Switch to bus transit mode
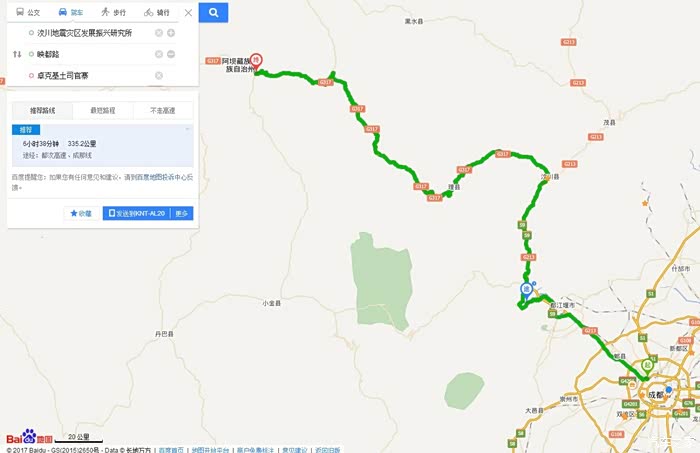The height and width of the screenshot is (453, 700). (28, 12)
